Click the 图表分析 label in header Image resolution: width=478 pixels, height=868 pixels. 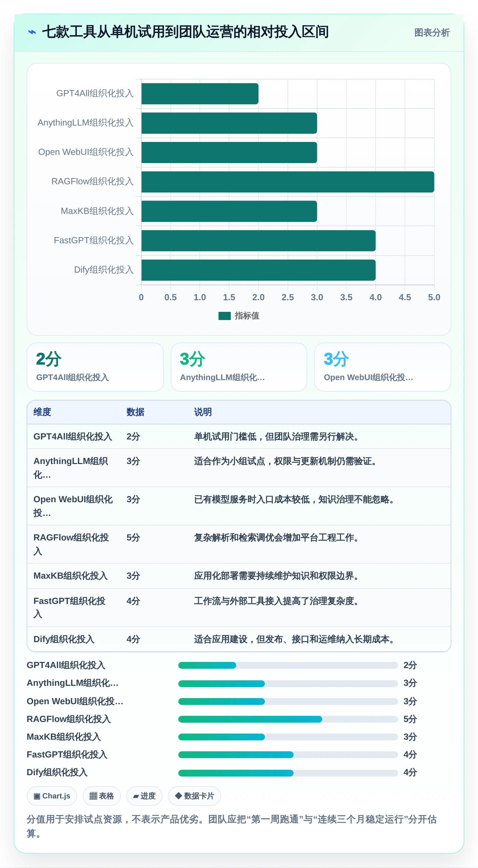432,33
